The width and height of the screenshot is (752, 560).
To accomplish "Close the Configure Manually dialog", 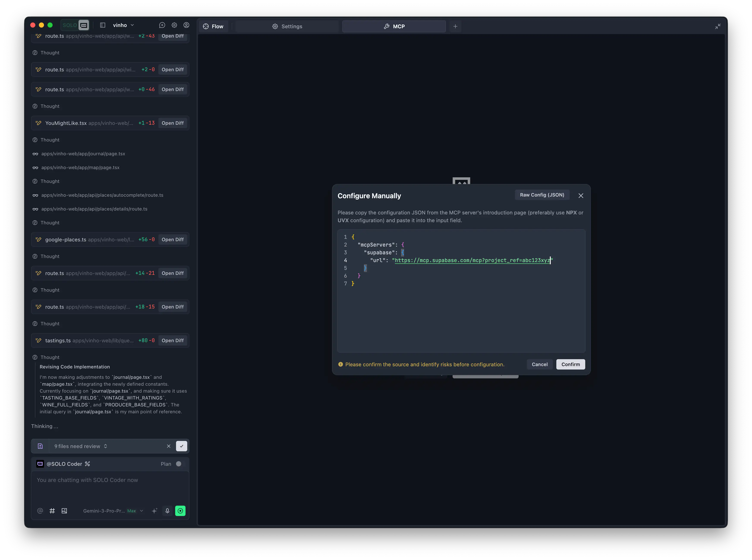I will (581, 196).
